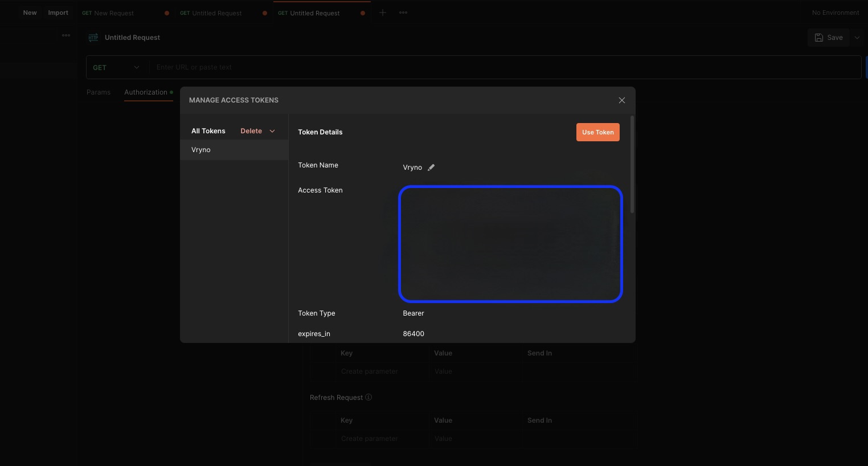The width and height of the screenshot is (868, 466).
Task: Click unsaved dot on New Request tab
Action: 167,13
